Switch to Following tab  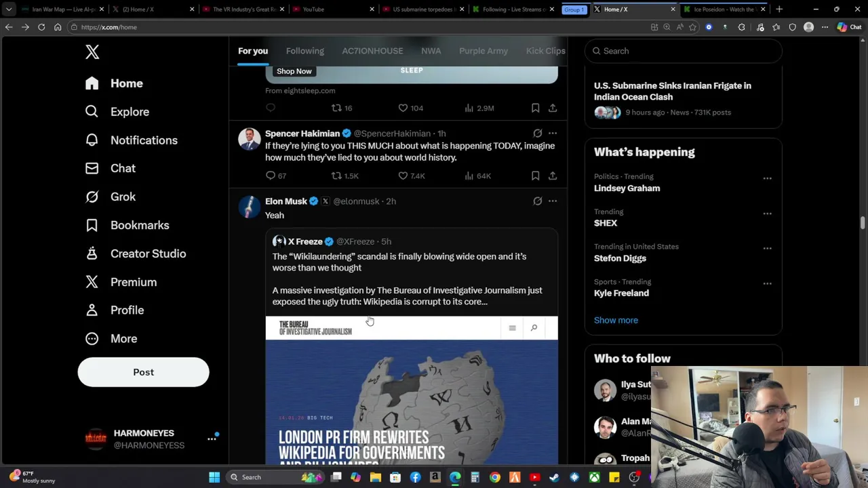pos(304,51)
